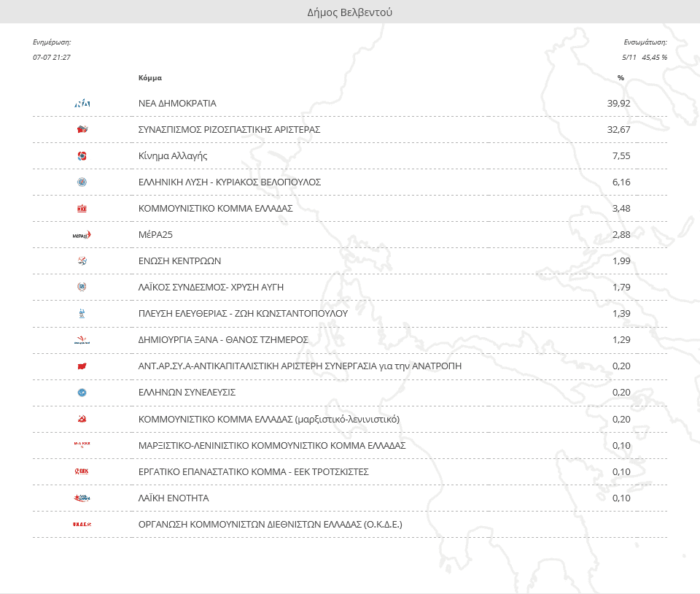Click the Κίνημα Αλλαγής party logo
The width and height of the screenshot is (700, 594).
click(82, 156)
